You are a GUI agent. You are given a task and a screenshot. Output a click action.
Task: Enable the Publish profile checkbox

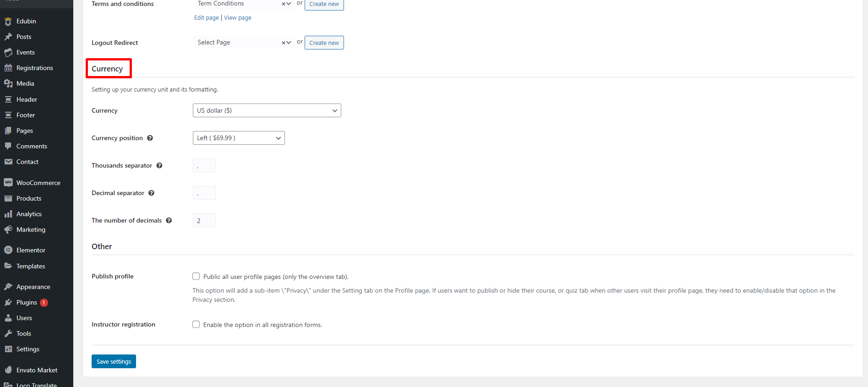coord(196,276)
